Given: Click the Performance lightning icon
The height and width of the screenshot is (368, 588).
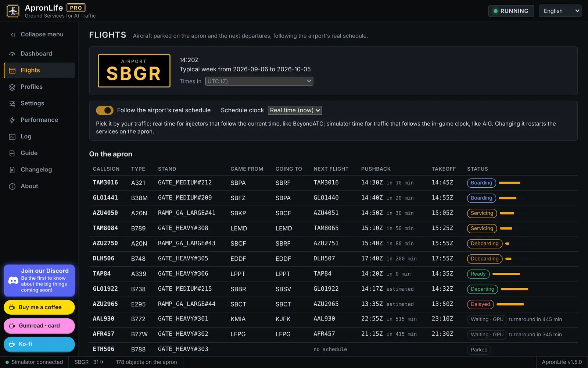Looking at the screenshot, I should [12, 120].
